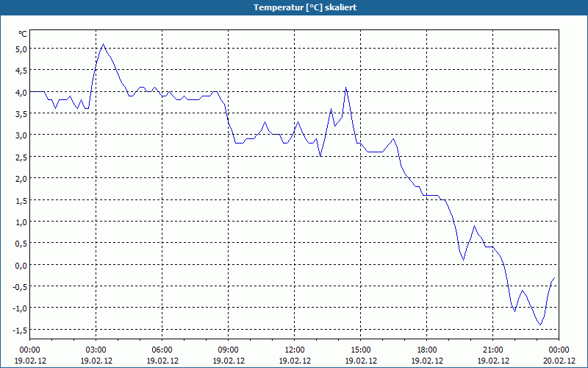Click the temperature spike between 12:00 and 15:00
This screenshot has height=368, width=588.
[345, 88]
